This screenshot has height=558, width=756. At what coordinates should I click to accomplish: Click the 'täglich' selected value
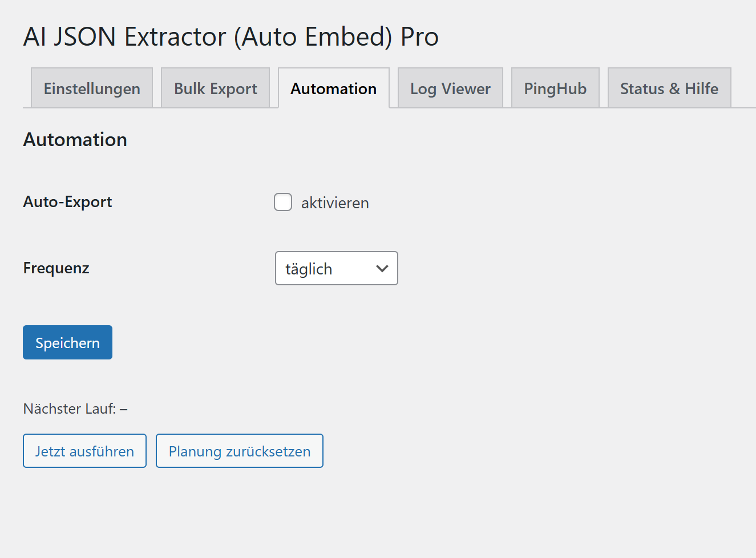[309, 269]
